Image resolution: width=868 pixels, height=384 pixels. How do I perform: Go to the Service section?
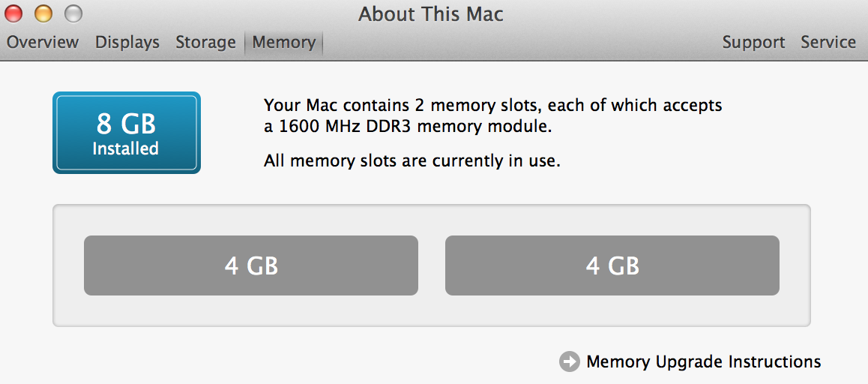coord(828,43)
